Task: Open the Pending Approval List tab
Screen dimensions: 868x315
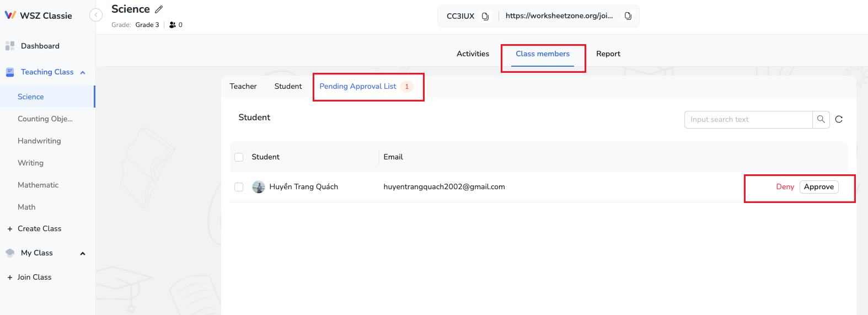Action: [x=358, y=86]
